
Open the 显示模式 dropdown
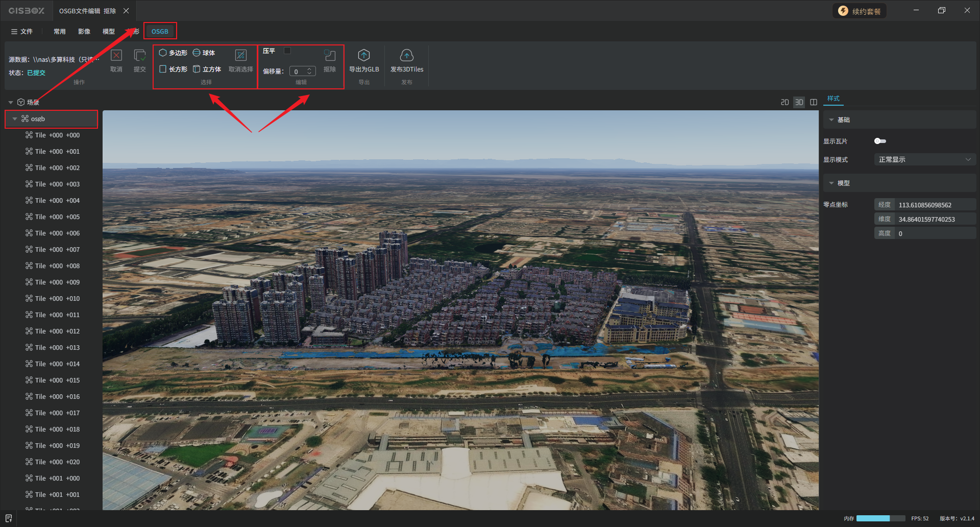tap(924, 160)
